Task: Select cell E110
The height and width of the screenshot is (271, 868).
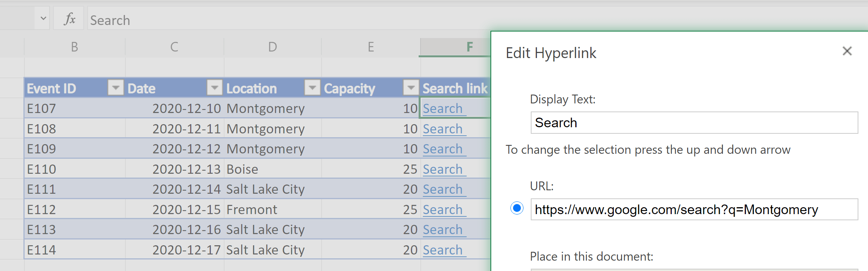Action: point(75,169)
